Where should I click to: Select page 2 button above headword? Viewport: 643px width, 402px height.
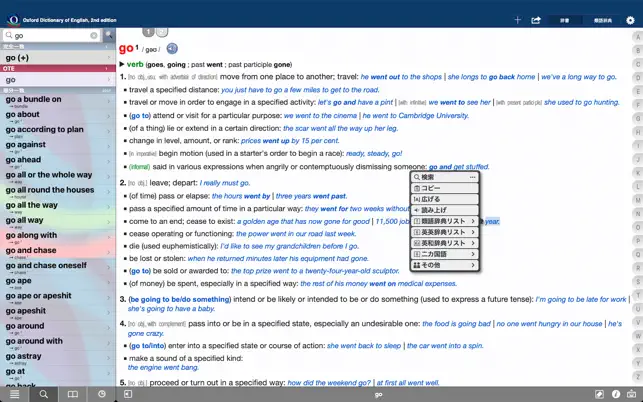click(x=162, y=32)
